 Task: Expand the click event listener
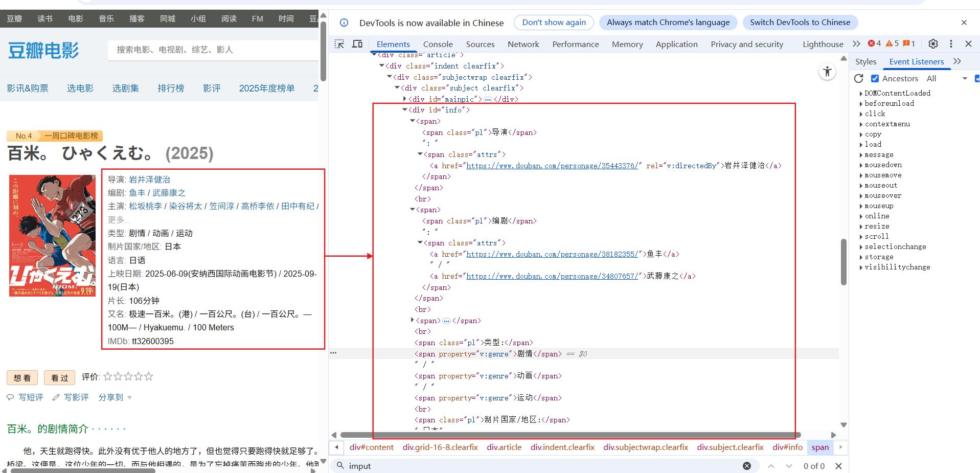pyautogui.click(x=861, y=114)
